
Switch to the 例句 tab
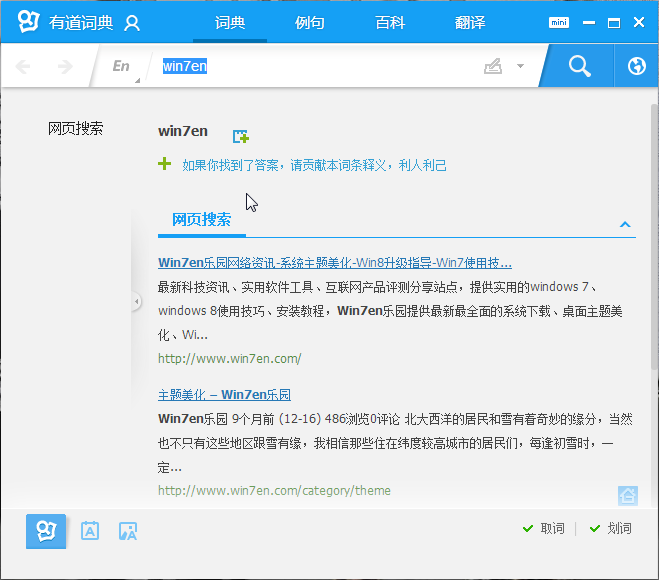[x=310, y=22]
